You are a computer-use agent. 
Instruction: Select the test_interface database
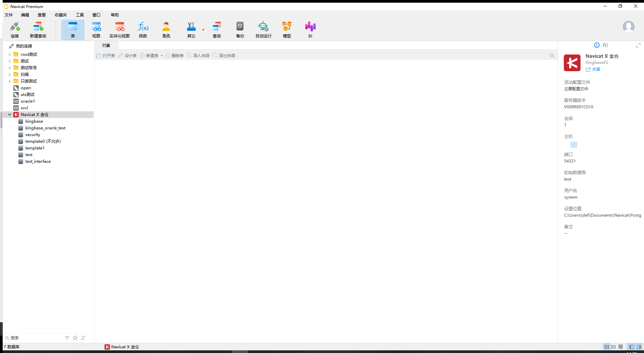pyautogui.click(x=38, y=161)
